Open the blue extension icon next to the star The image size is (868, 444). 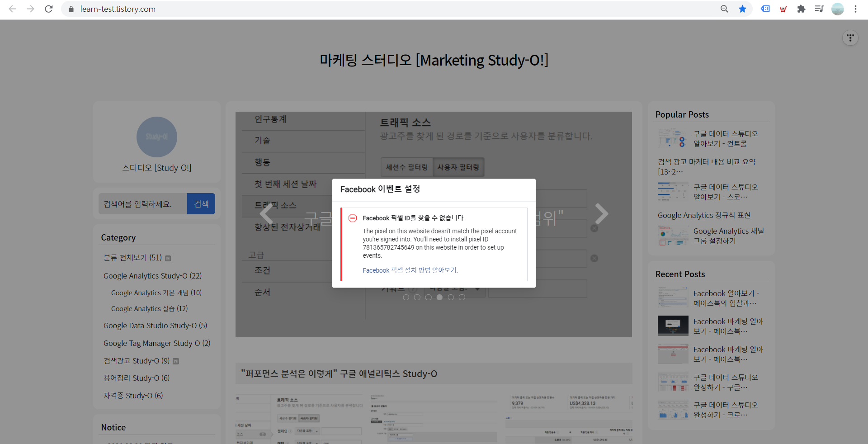click(765, 9)
